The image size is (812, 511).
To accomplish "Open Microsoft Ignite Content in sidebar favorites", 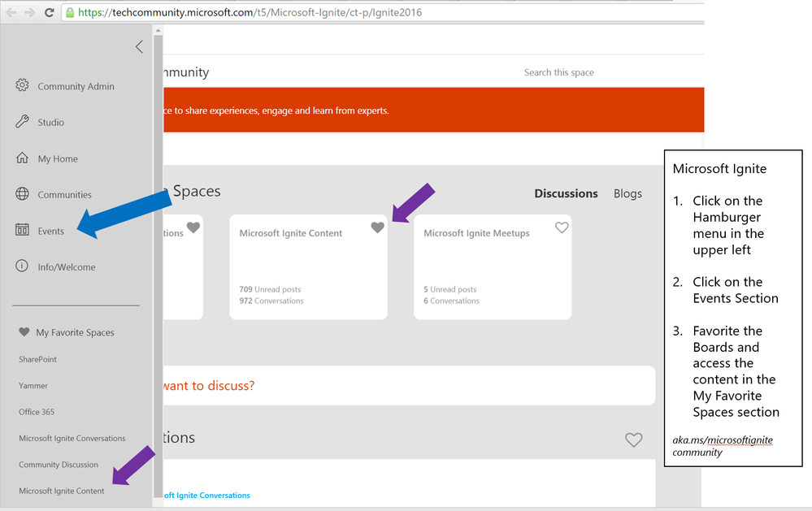I will tap(62, 492).
